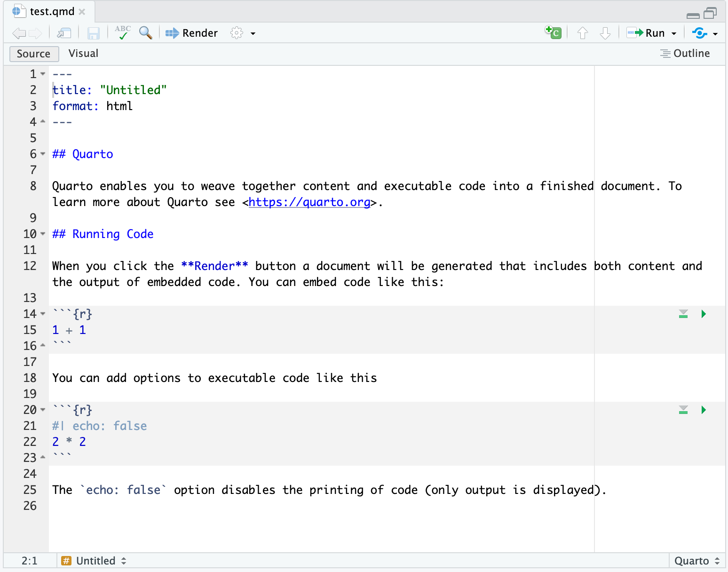Screen dimensions: 728x572
Task: Toggle the document Outline pane
Action: click(685, 53)
